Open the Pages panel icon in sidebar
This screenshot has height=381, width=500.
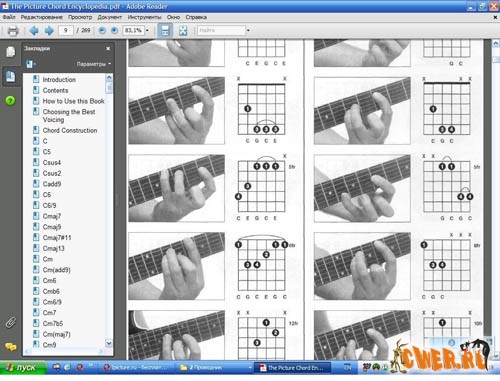pos(11,52)
